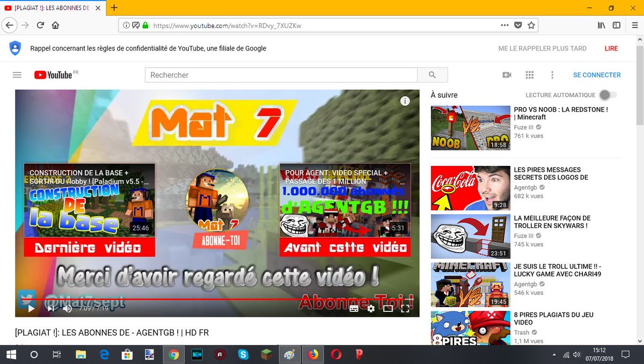Click the Rechercher search field
644x364 pixels.
pyautogui.click(x=281, y=75)
